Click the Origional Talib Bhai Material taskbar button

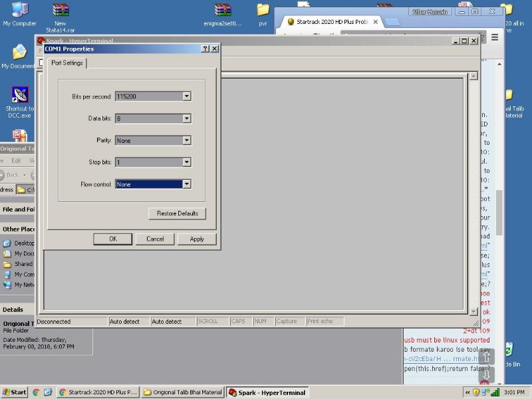(x=183, y=392)
